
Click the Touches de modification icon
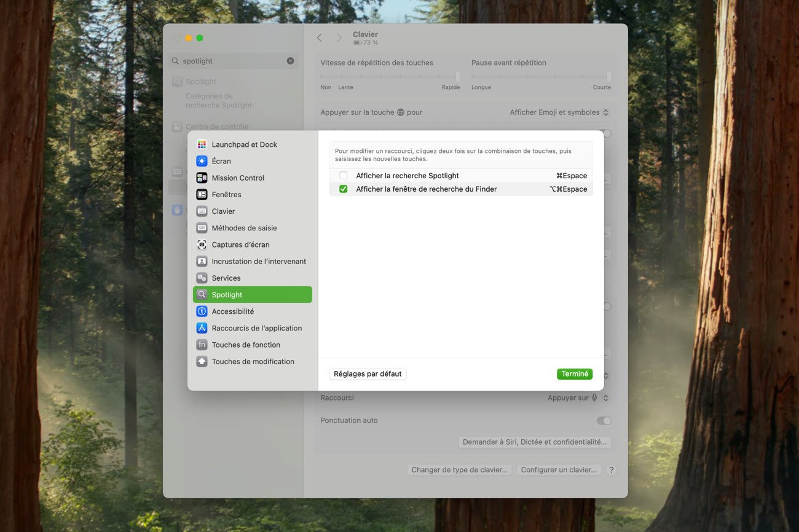[x=202, y=361]
